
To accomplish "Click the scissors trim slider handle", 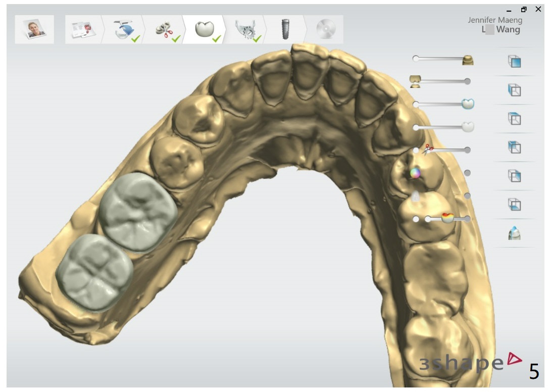I will 428,150.
